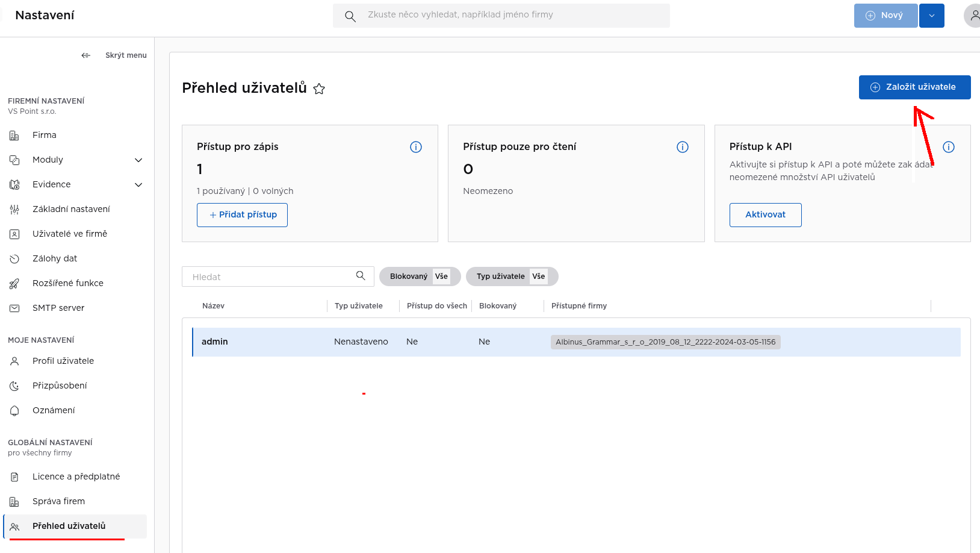Viewport: 980px width, 553px height.
Task: Go to Licence a předplatné
Action: pos(76,476)
